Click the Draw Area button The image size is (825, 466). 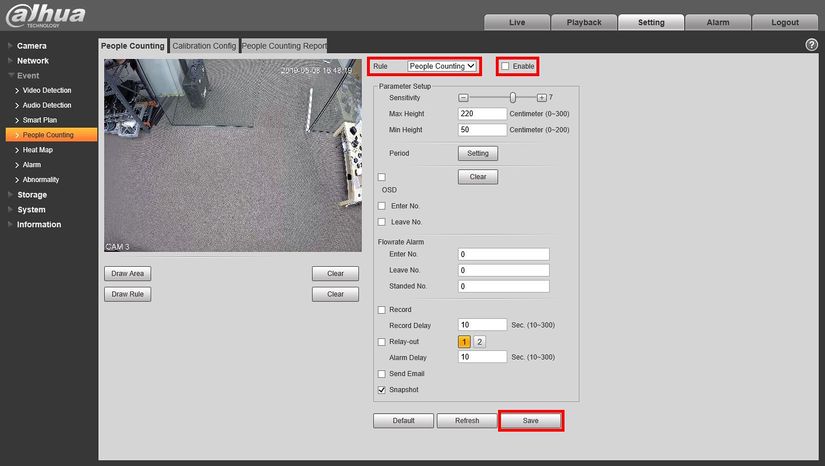click(127, 273)
